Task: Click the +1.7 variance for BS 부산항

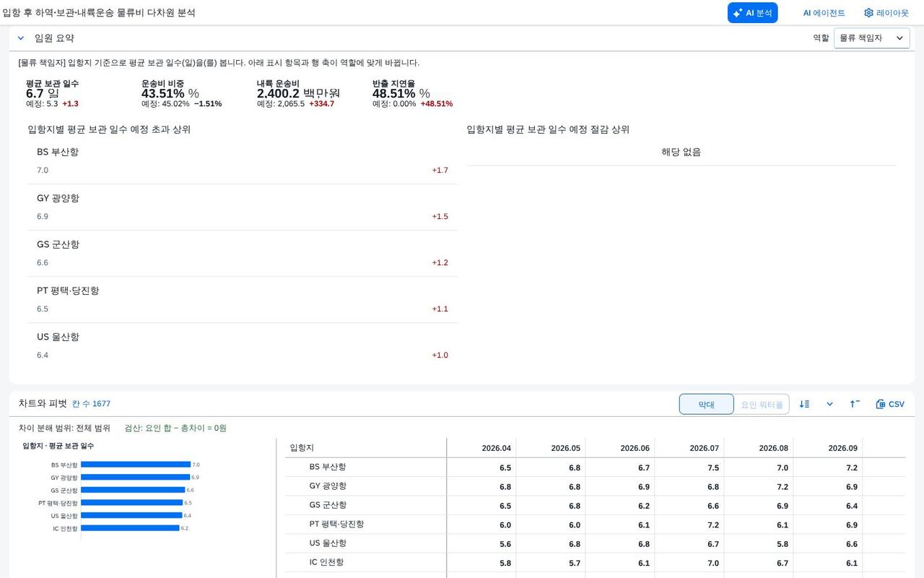Action: point(440,171)
